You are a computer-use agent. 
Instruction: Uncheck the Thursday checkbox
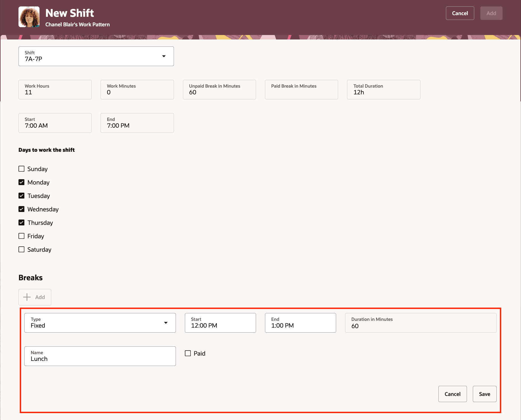[22, 222]
